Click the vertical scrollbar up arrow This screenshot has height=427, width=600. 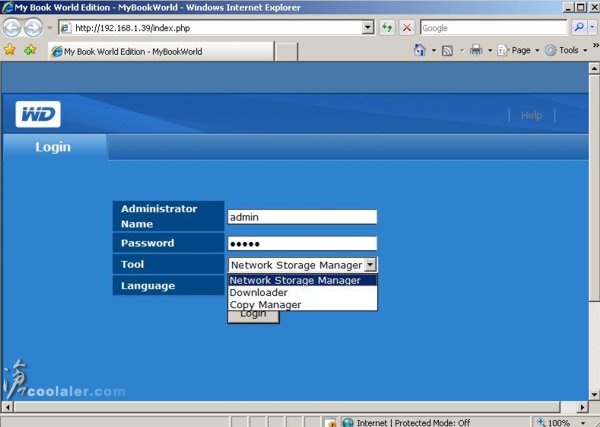click(594, 68)
